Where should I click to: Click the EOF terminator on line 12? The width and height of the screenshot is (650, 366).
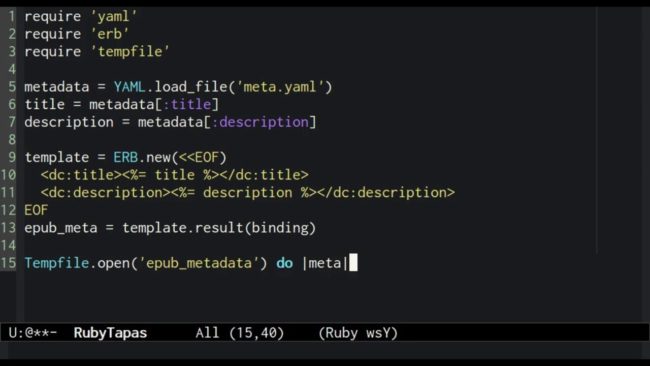tap(36, 210)
